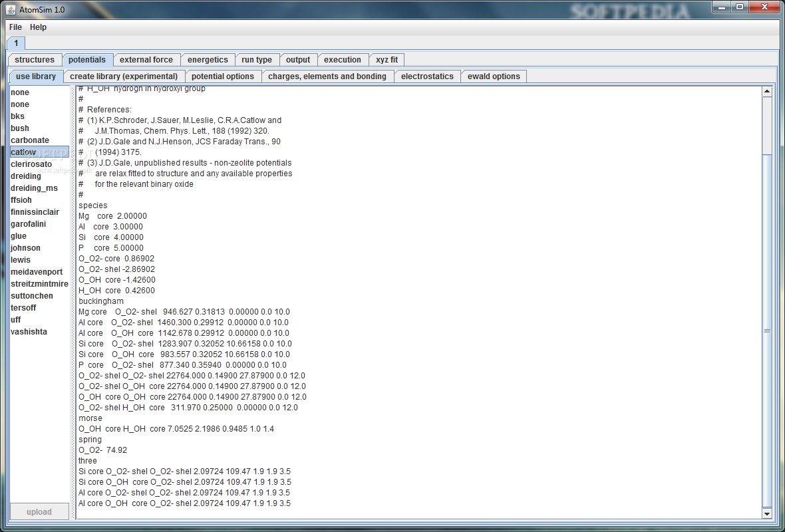Click the 'three' keyword line

pyautogui.click(x=88, y=460)
